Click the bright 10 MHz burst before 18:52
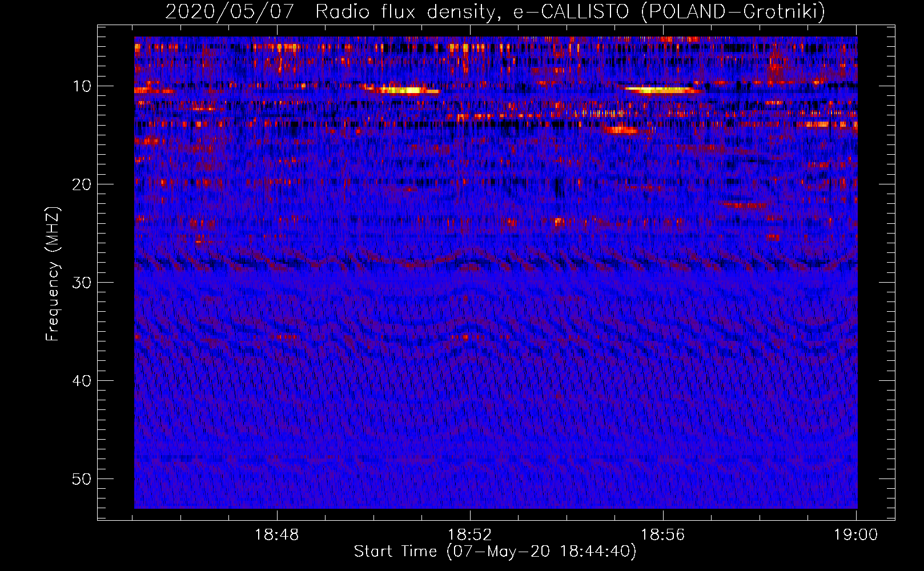Image resolution: width=924 pixels, height=571 pixels. 401,90
